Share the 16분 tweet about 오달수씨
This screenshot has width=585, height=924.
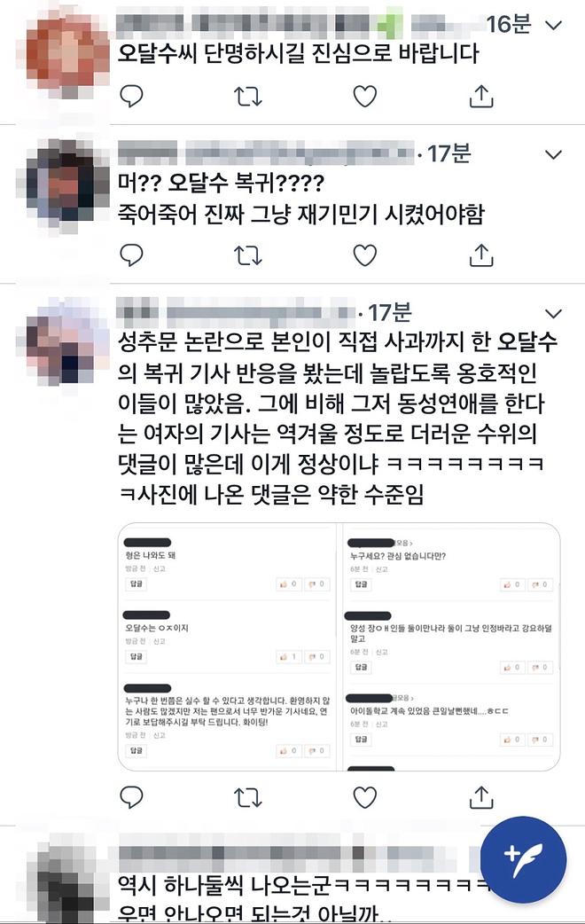click(480, 96)
